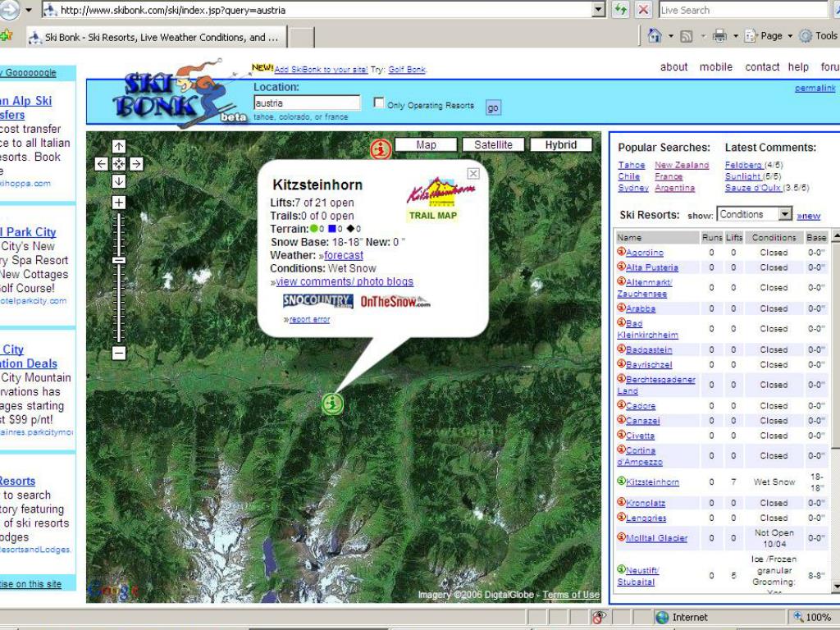Click the report error link
Image resolution: width=840 pixels, height=630 pixels.
coord(309,319)
